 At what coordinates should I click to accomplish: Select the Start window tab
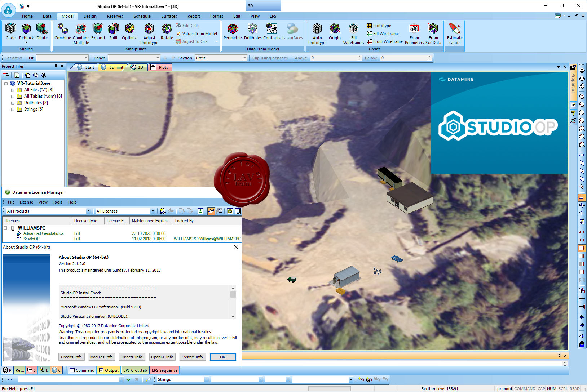coord(86,67)
